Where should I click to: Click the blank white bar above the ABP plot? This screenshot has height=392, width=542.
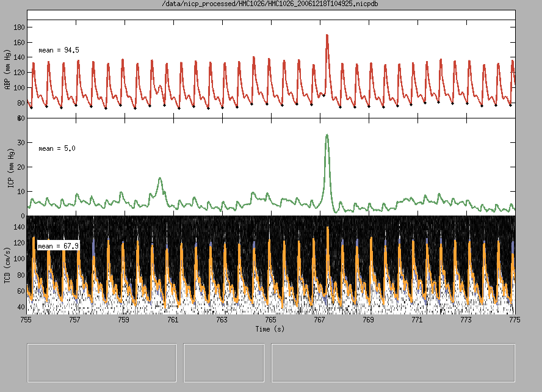(271, 15)
